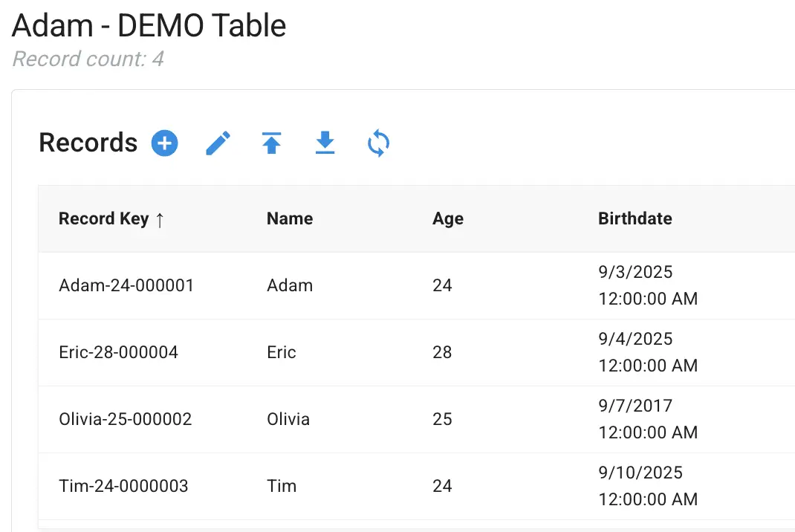Trigger the import icon with upward arrow
The image size is (795, 532).
point(271,143)
